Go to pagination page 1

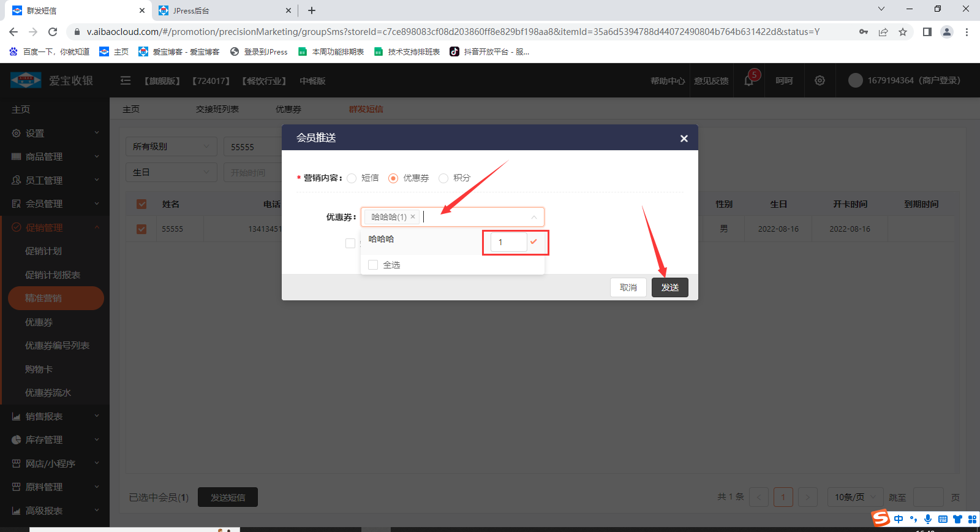pyautogui.click(x=783, y=497)
